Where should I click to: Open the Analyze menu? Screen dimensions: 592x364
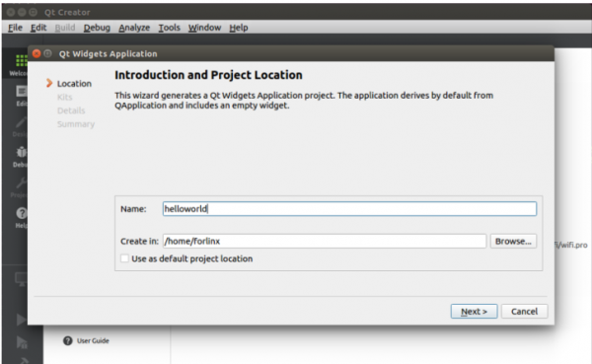click(x=134, y=28)
